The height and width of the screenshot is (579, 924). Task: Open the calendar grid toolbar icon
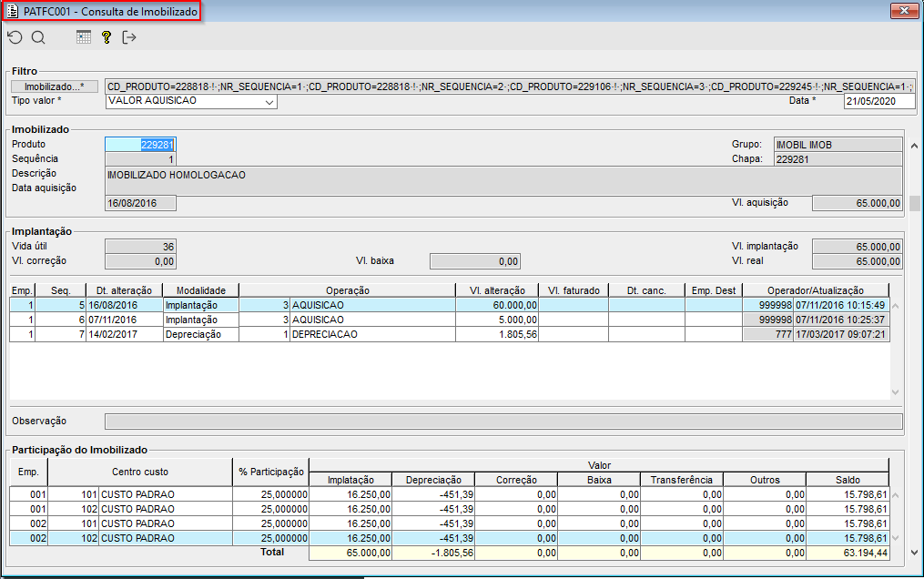pos(84,37)
